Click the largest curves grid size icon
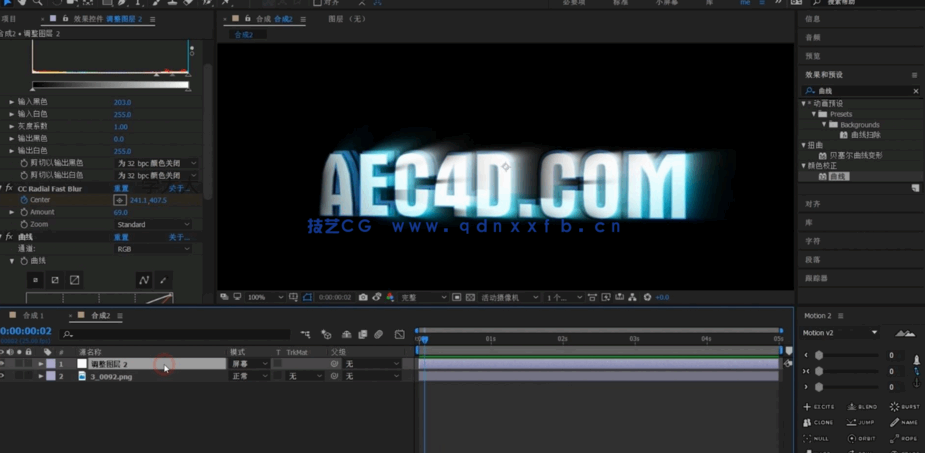The image size is (925, 453). tap(74, 280)
